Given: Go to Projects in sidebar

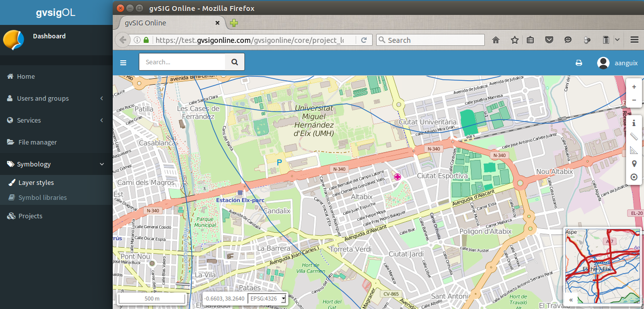Looking at the screenshot, I should point(30,216).
